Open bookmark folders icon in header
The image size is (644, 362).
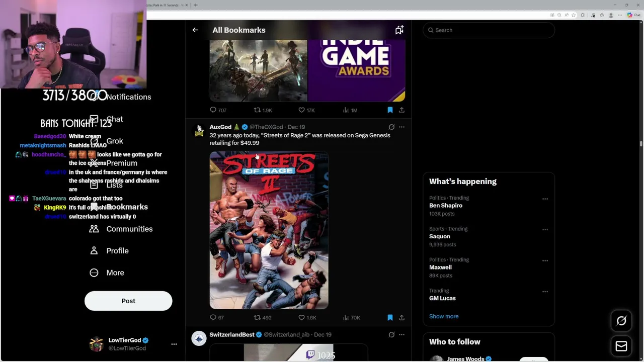399,30
